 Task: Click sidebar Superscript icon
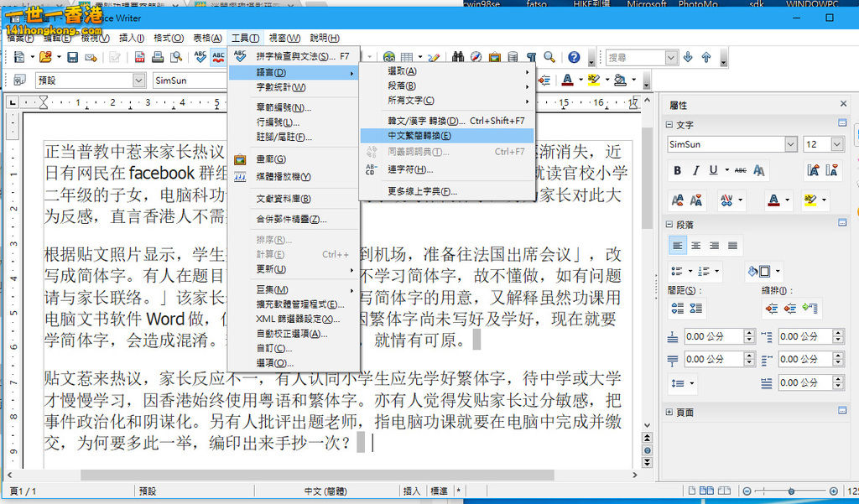click(x=678, y=200)
